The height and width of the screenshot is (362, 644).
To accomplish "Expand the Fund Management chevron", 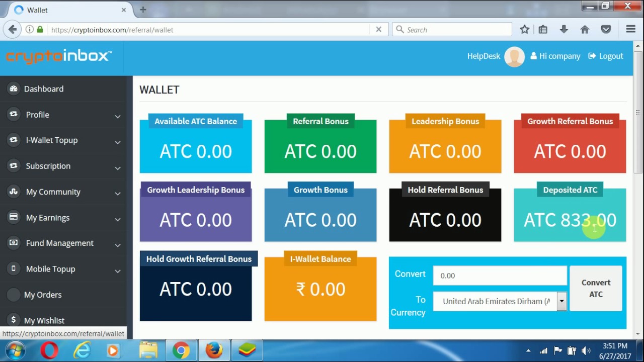I will click(117, 245).
